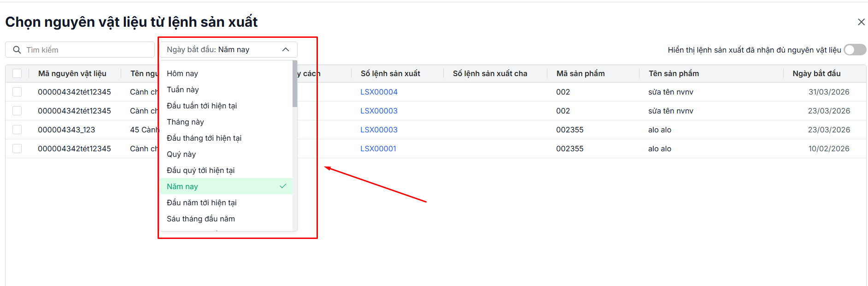Click the checkmark beside Năm nay
The image size is (868, 286).
[x=283, y=186]
